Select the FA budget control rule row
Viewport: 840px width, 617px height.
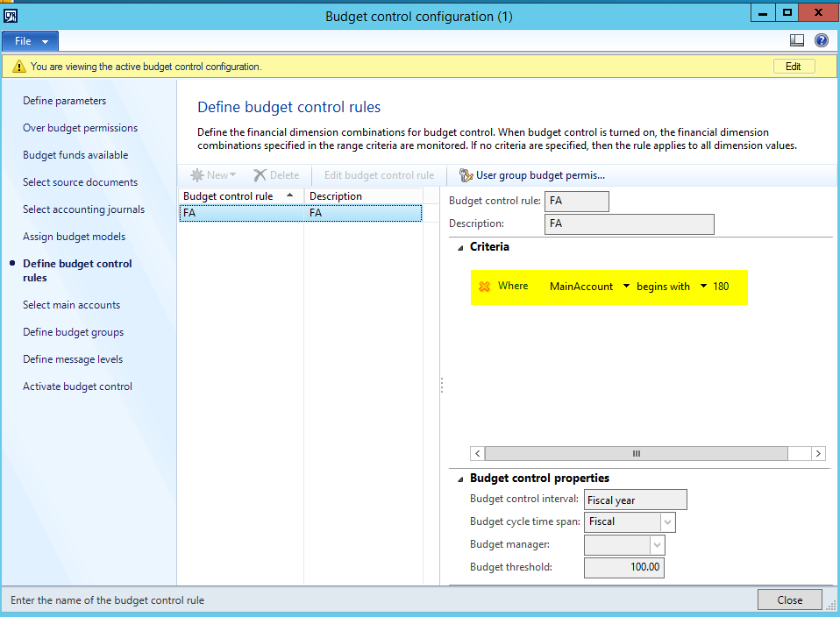(240, 213)
